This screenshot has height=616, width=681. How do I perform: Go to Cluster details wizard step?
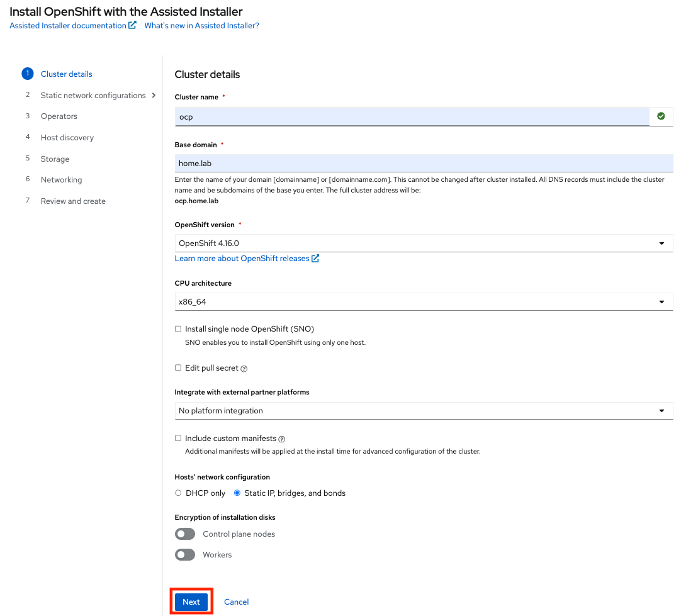click(67, 74)
